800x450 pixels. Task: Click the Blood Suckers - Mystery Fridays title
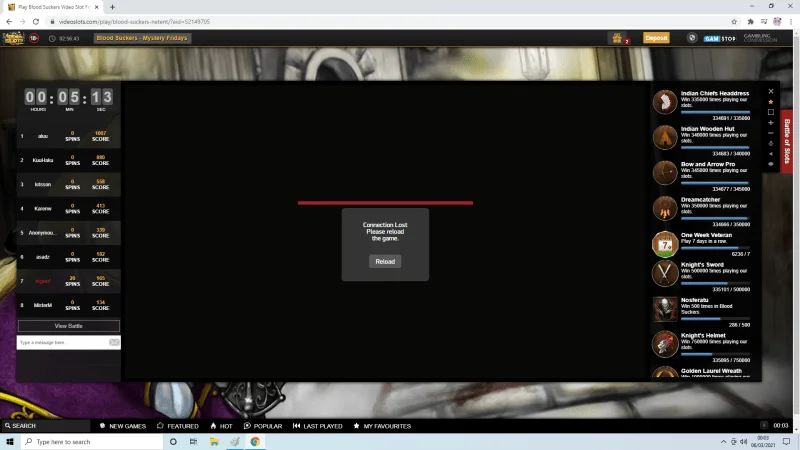(x=142, y=38)
